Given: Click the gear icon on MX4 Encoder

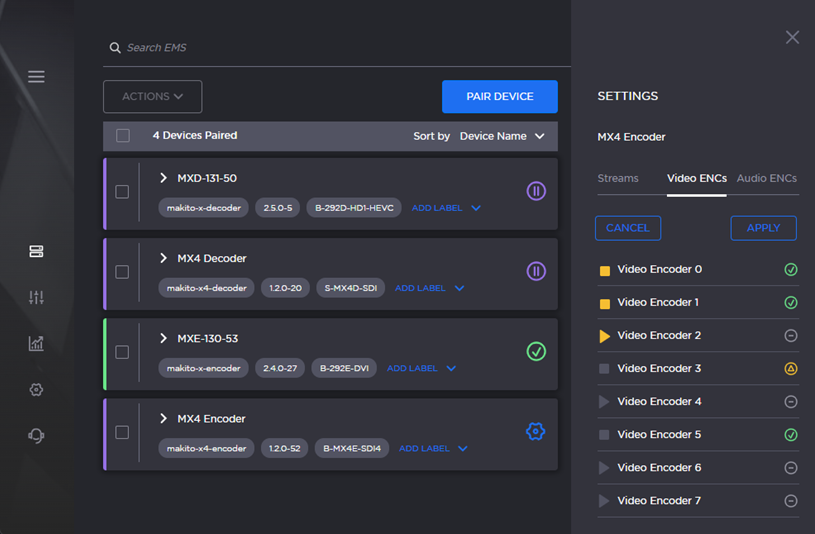Looking at the screenshot, I should point(536,431).
